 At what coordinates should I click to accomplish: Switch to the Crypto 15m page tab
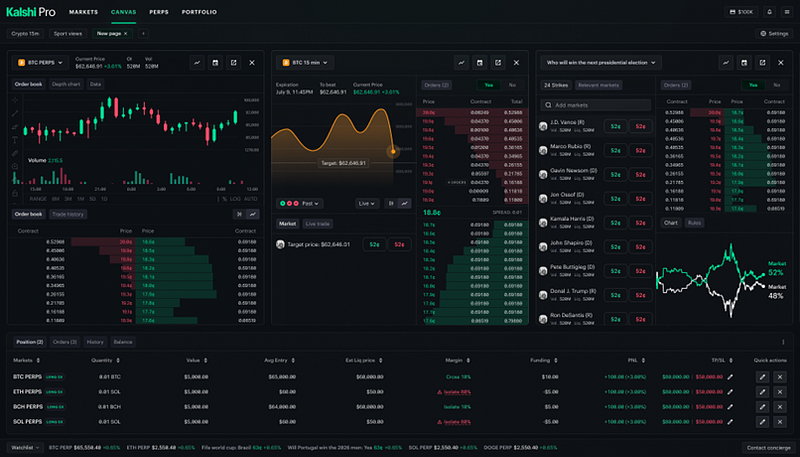tap(25, 34)
